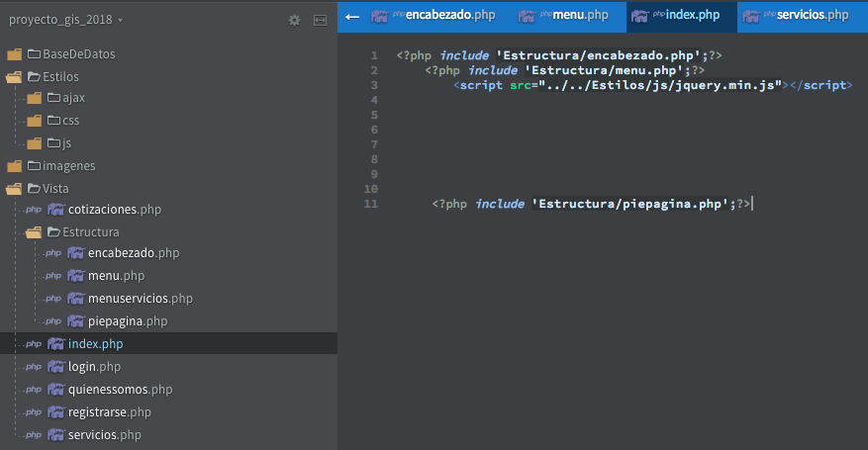Click the include keyword on line 1
This screenshot has height=450, width=868.
[464, 55]
